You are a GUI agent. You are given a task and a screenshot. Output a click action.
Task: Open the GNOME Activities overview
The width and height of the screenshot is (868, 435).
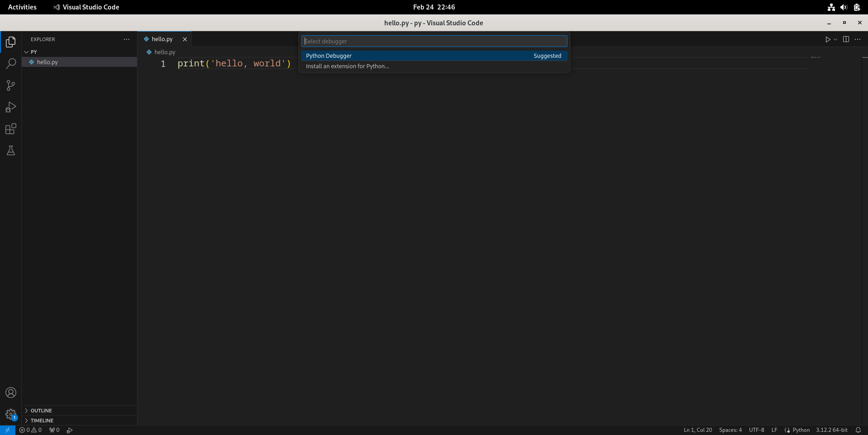pos(22,7)
